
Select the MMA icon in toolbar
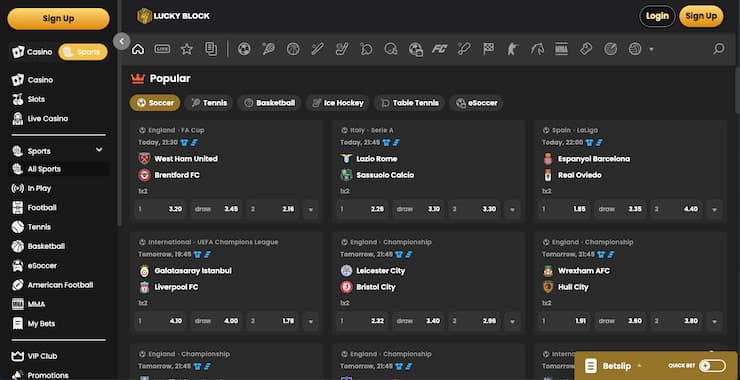[561, 49]
